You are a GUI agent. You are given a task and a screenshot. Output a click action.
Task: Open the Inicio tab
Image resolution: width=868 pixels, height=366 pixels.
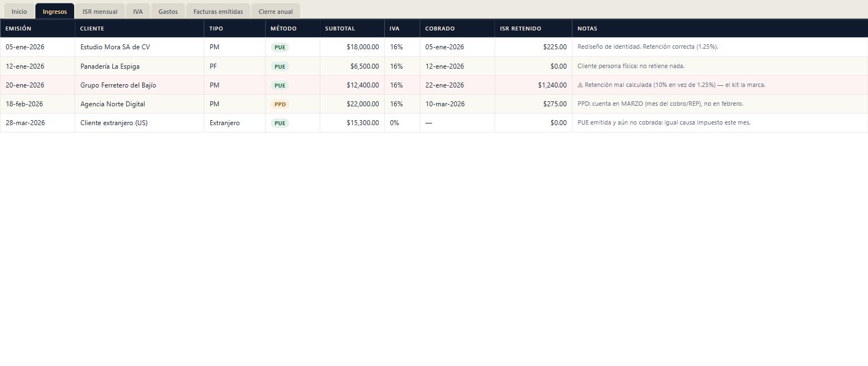tap(19, 11)
